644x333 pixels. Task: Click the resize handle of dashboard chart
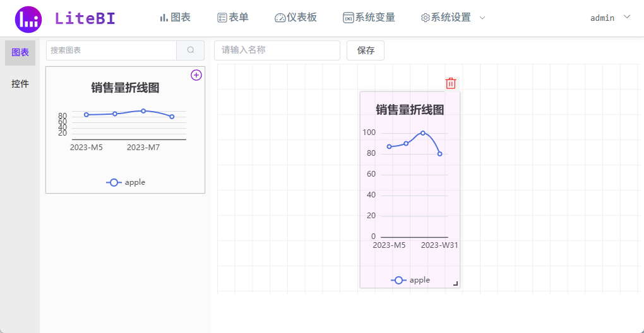(x=455, y=283)
